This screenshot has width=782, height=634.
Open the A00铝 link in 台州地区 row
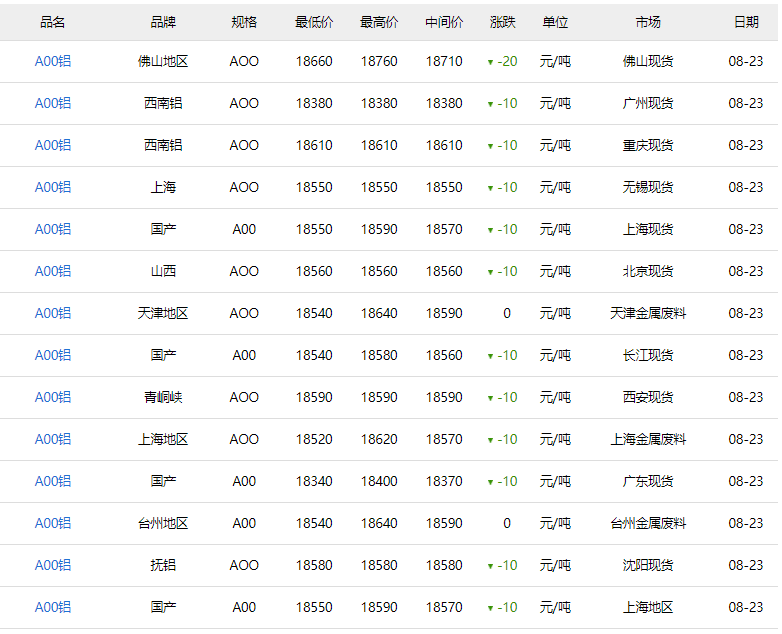click(x=53, y=523)
